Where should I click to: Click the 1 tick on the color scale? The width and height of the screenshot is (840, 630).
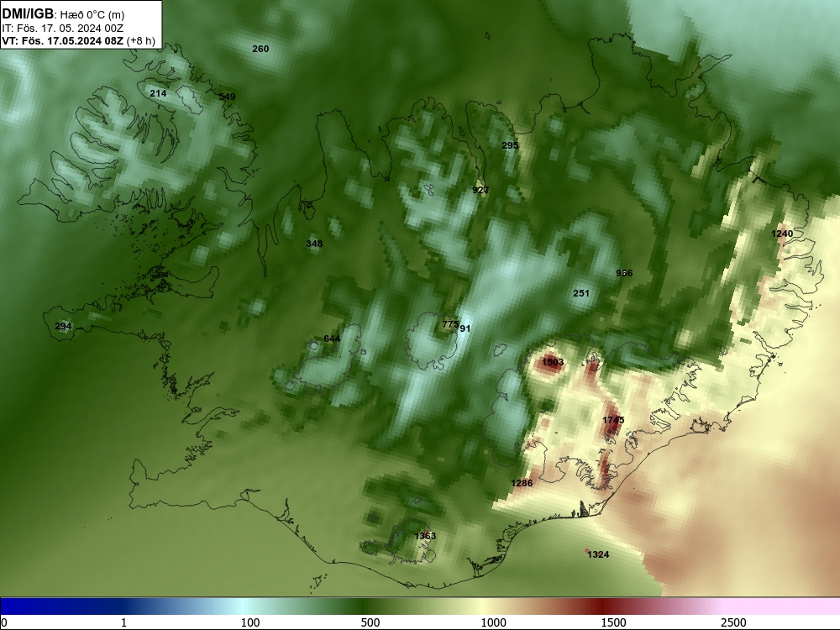123,622
